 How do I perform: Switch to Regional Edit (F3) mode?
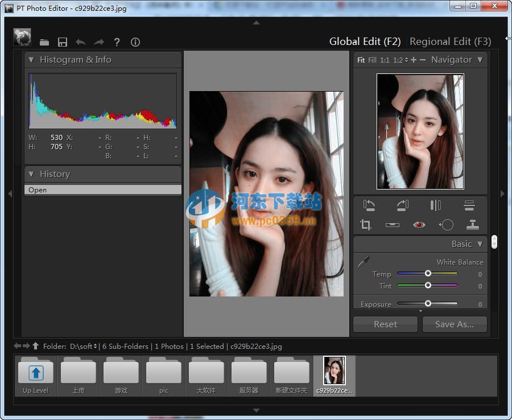[x=450, y=41]
